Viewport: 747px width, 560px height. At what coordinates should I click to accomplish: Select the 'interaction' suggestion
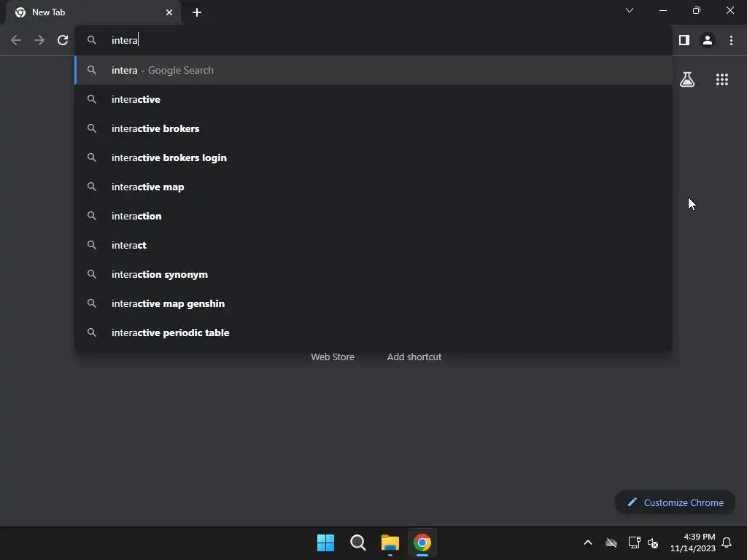[x=373, y=216]
